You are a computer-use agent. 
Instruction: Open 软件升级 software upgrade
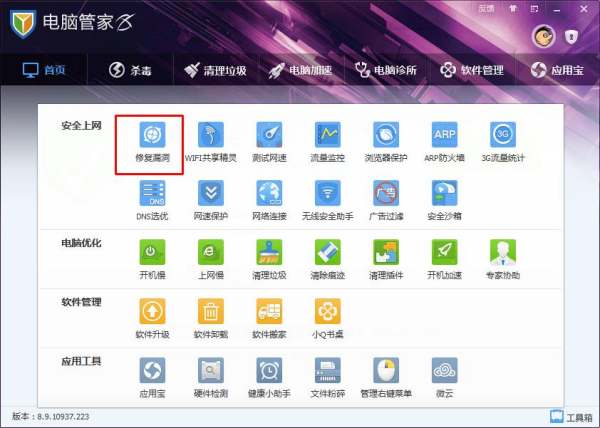(152, 319)
